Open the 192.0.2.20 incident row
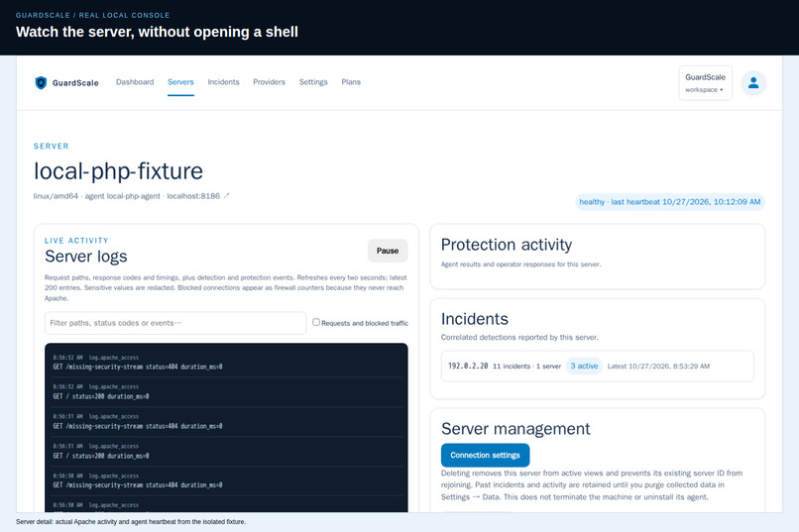 [597, 366]
